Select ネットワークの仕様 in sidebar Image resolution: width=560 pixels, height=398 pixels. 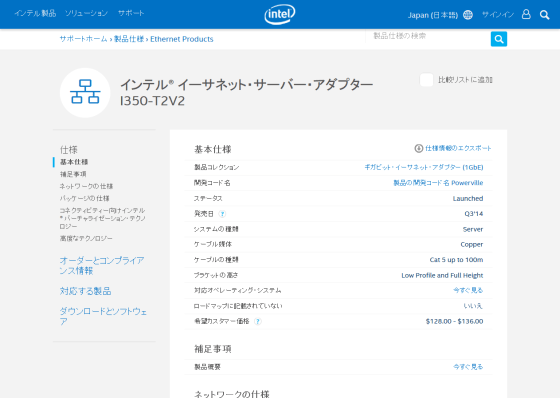pyautogui.click(x=86, y=186)
